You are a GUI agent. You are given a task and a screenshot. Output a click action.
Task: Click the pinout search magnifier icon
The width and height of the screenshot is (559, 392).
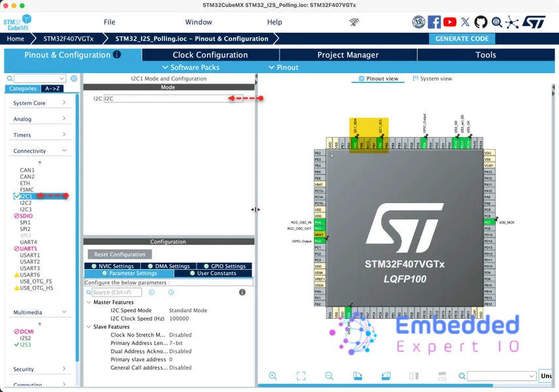(462, 376)
